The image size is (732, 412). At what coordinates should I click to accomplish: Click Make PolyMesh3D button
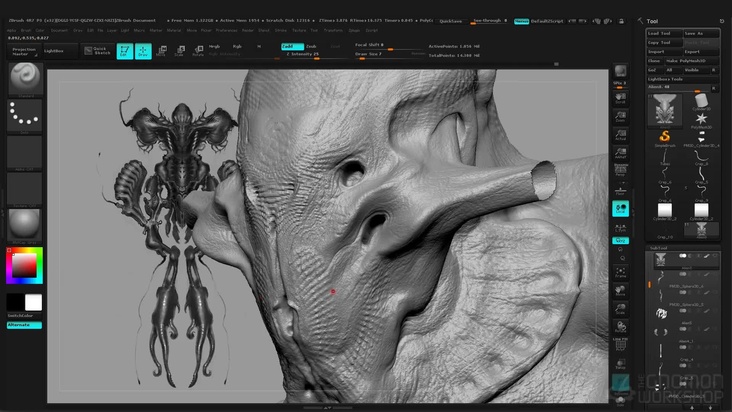692,61
